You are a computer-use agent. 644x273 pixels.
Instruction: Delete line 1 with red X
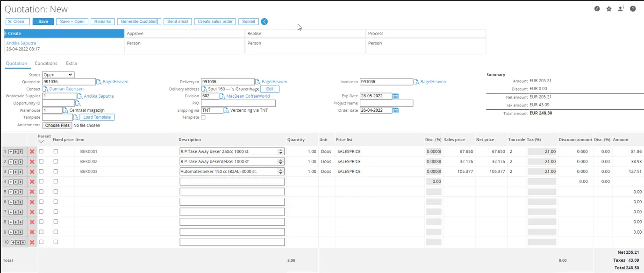(32, 151)
